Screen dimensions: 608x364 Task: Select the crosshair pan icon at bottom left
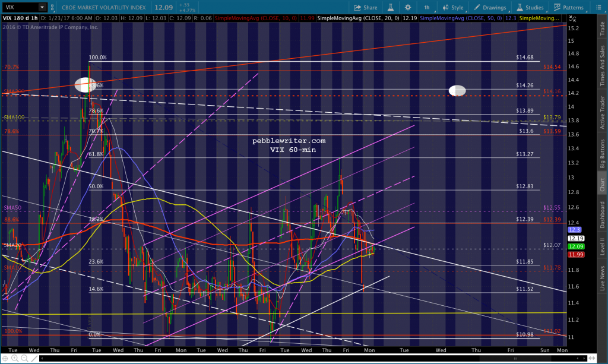tap(5, 359)
